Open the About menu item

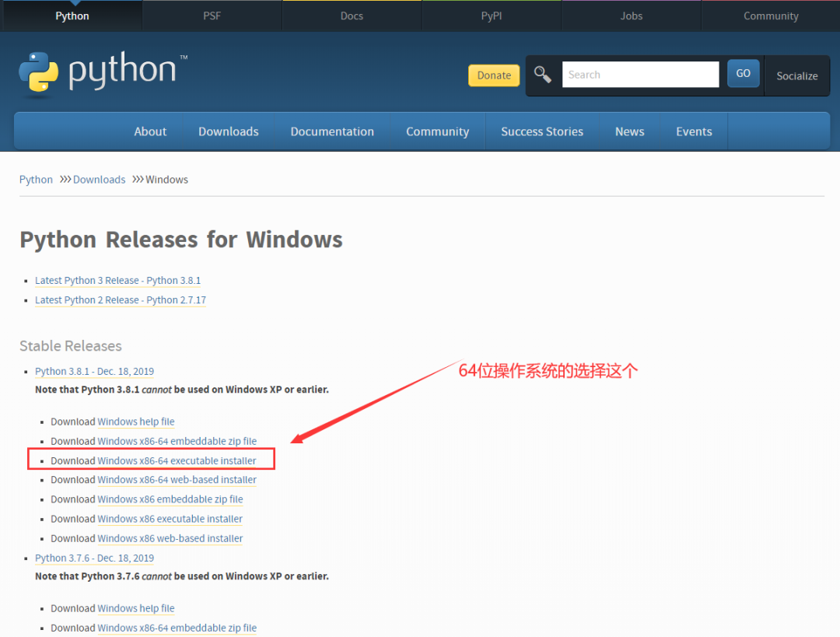point(150,131)
